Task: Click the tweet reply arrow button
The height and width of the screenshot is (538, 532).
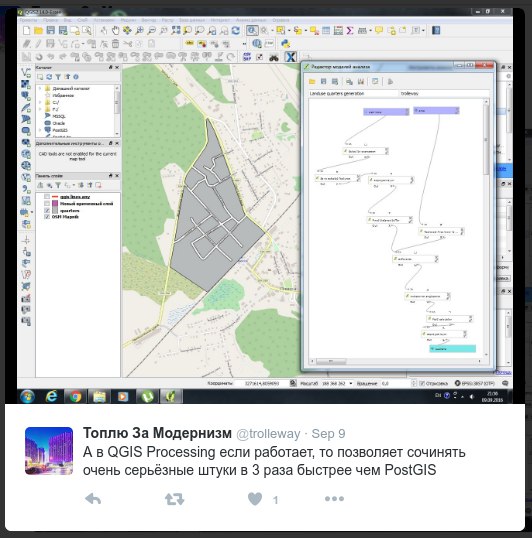Action: coord(93,499)
